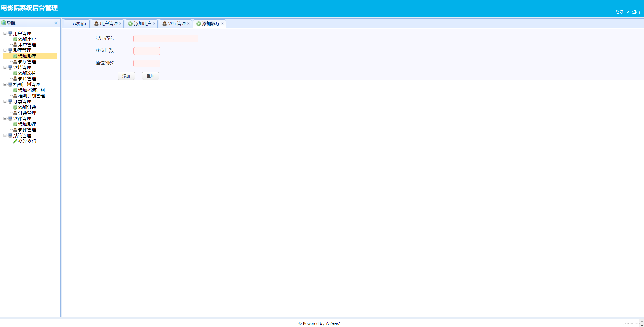Click the pencil icon next to 修改密码

click(x=15, y=141)
